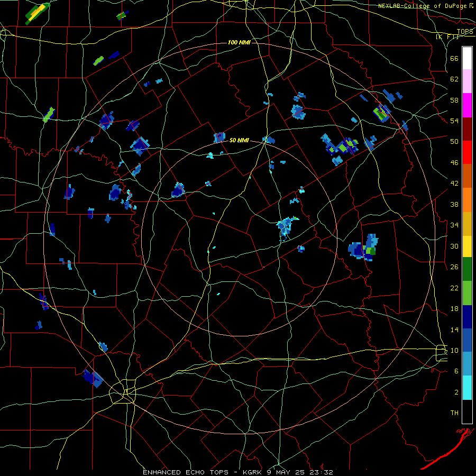
Task: Select the dark red (maroon) legend swatch
Action: point(467,129)
